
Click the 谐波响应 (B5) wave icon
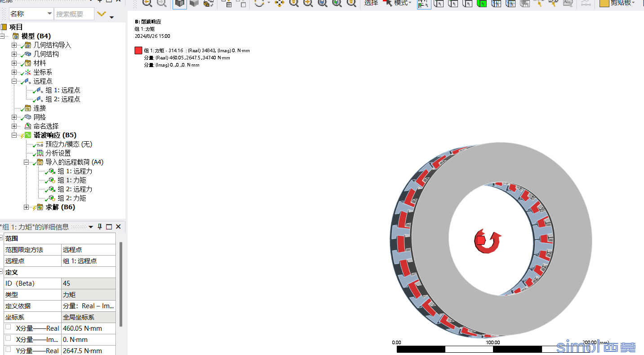tap(28, 135)
